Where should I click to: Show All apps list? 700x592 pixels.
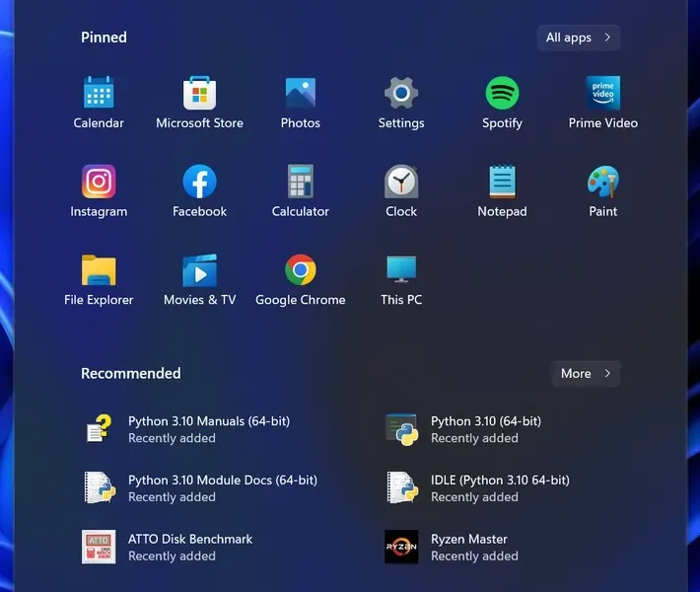coord(578,37)
